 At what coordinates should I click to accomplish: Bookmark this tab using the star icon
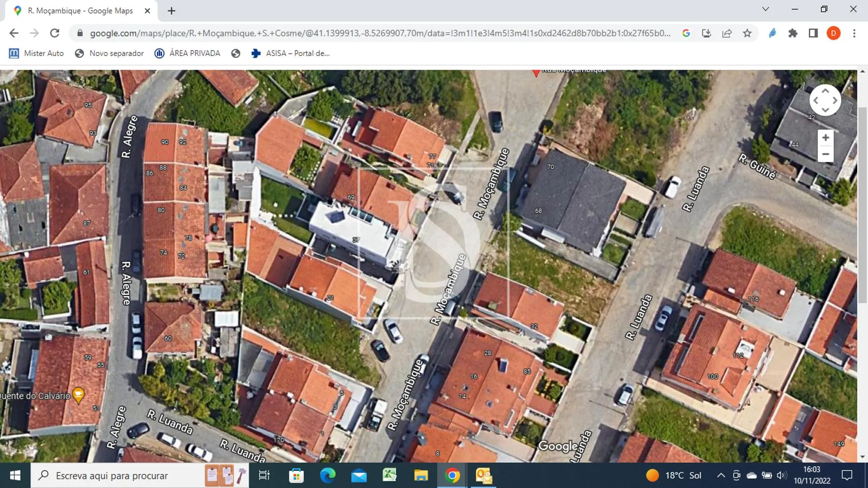747,33
